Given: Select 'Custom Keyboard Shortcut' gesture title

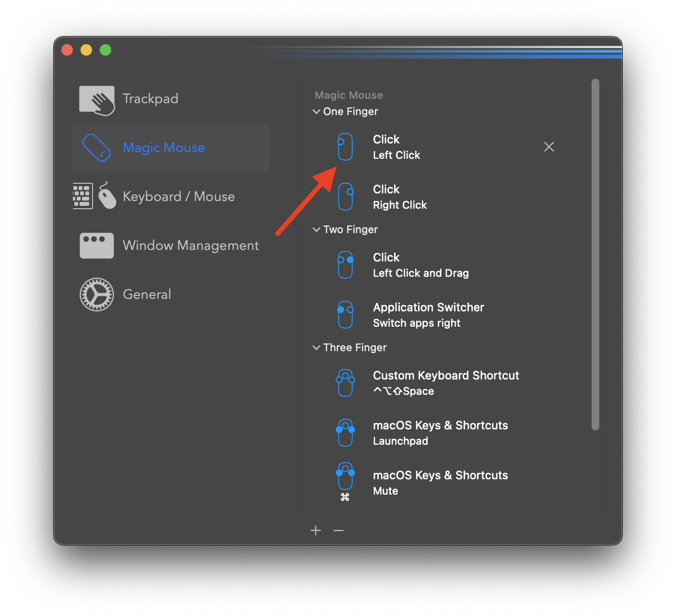Looking at the screenshot, I should [x=446, y=376].
